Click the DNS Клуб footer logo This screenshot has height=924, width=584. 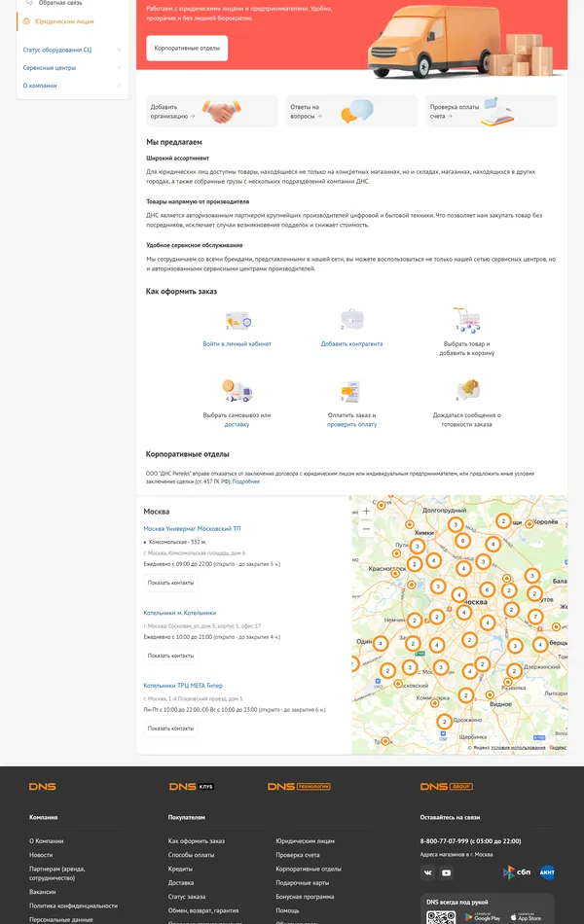pyautogui.click(x=191, y=787)
